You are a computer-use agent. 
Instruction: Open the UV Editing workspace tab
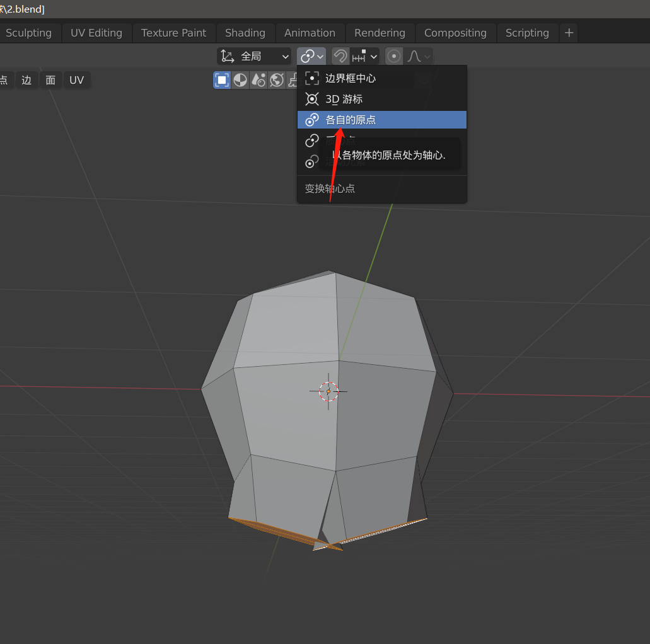(x=96, y=33)
